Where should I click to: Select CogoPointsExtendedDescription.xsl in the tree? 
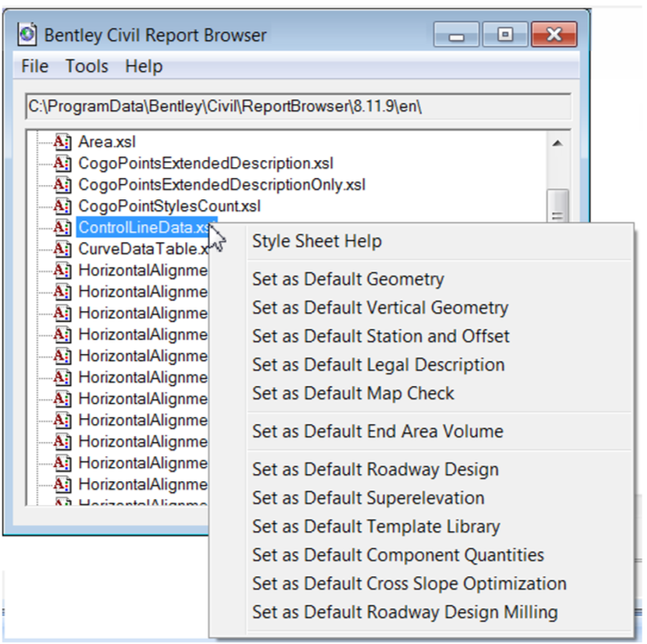point(206,164)
